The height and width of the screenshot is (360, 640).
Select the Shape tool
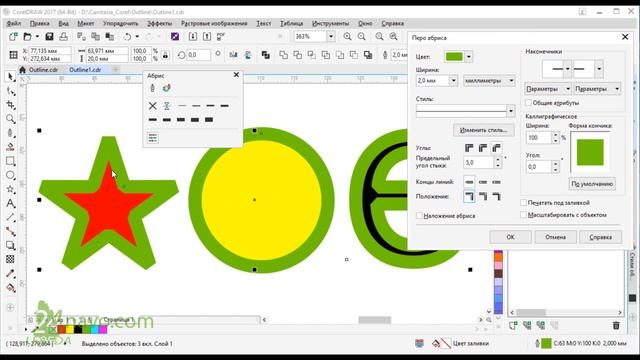point(10,91)
